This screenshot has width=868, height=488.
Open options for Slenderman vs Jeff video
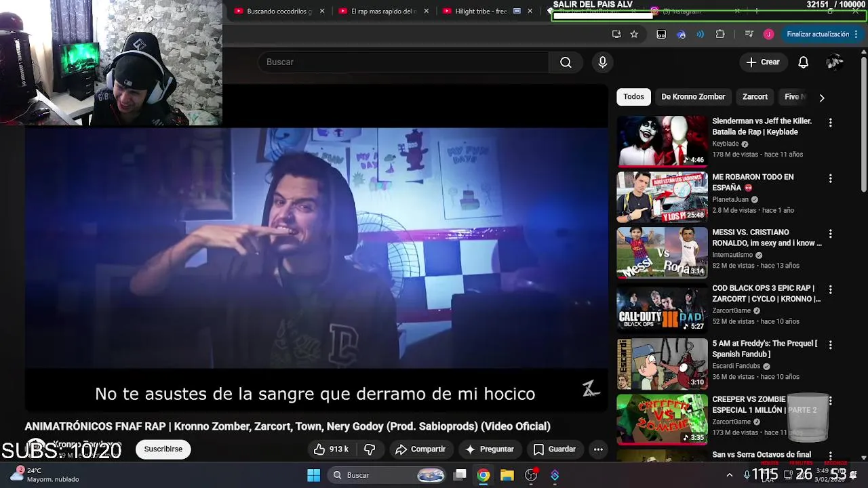[830, 123]
